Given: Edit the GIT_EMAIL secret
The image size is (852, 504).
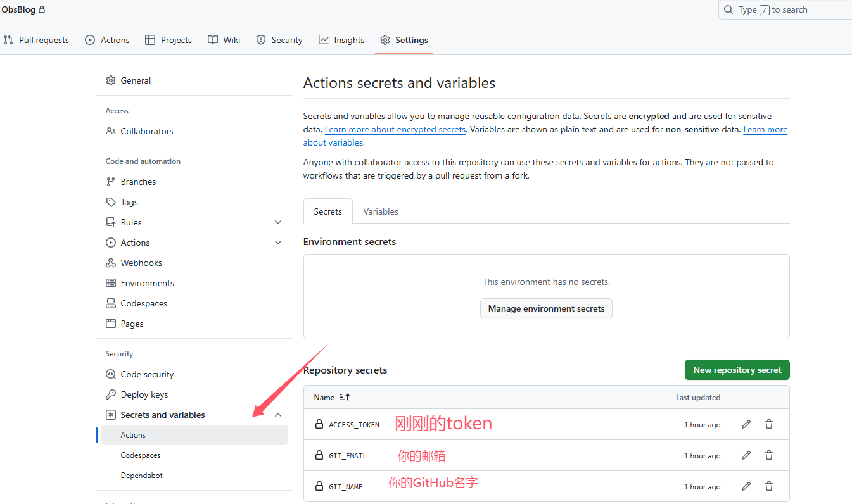Looking at the screenshot, I should point(746,455).
